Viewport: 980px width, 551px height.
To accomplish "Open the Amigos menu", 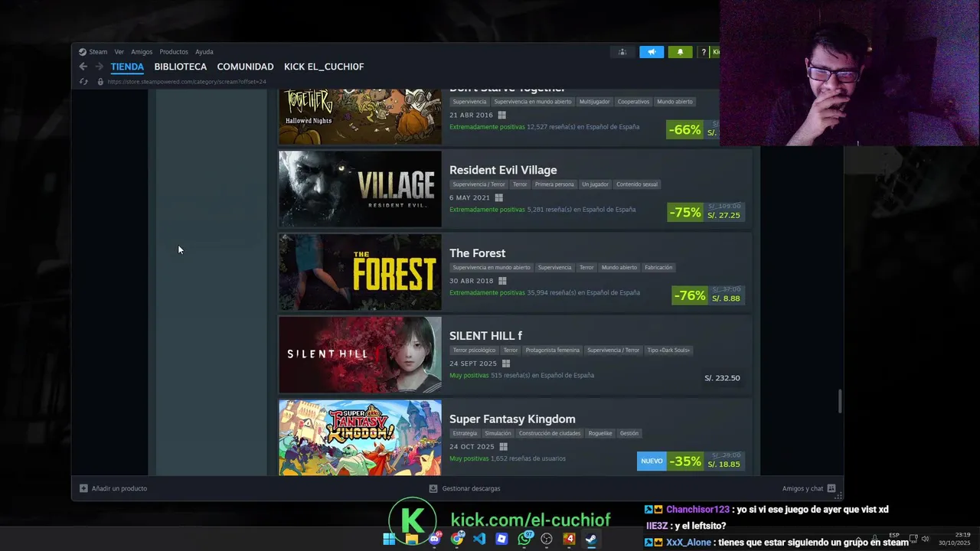I will 142,52.
